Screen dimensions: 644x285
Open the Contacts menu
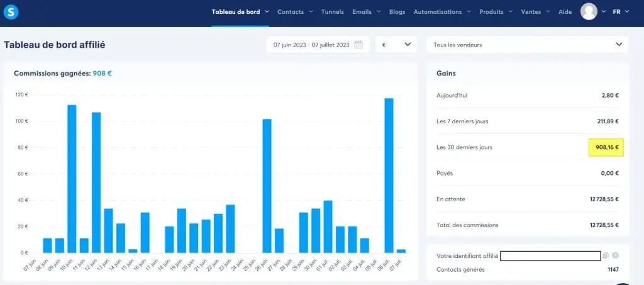(291, 12)
